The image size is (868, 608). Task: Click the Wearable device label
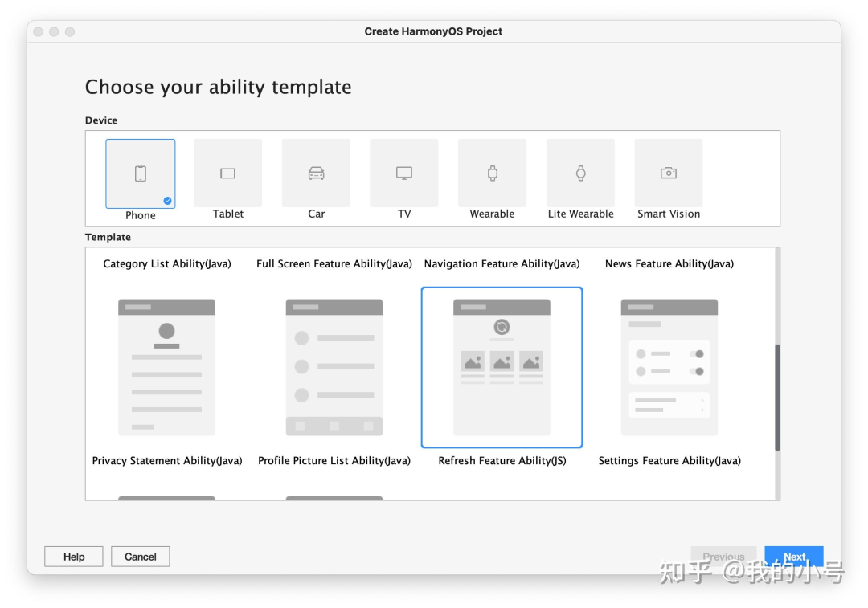492,214
